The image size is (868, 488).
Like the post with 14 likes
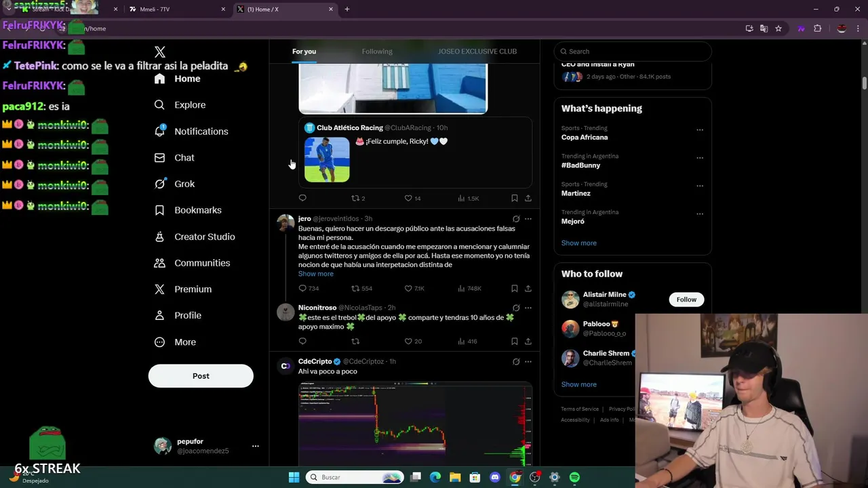[412, 198]
